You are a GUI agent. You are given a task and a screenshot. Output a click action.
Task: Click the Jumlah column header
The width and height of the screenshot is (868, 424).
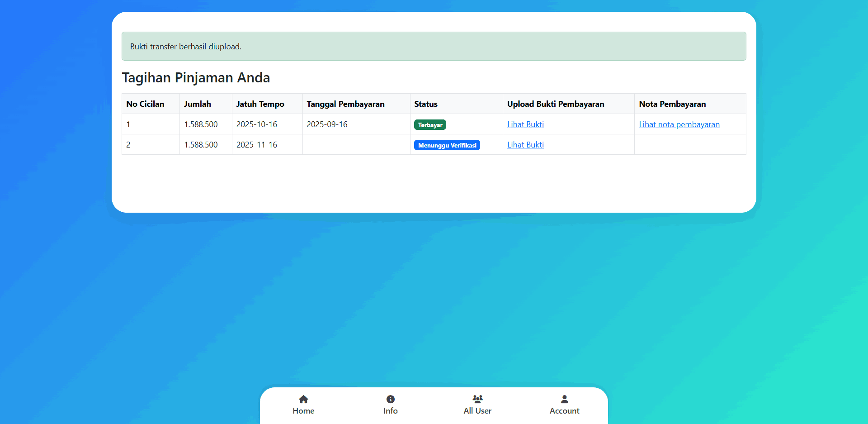(x=198, y=104)
